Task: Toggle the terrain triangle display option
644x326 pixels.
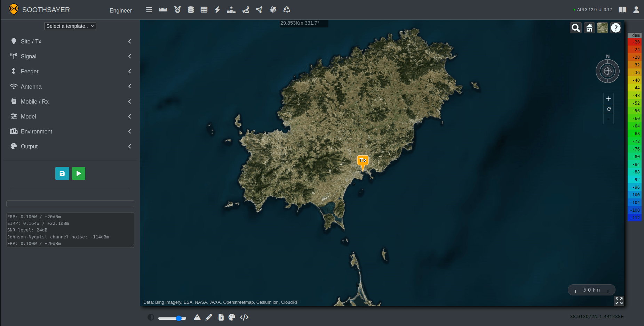Action: tap(197, 317)
